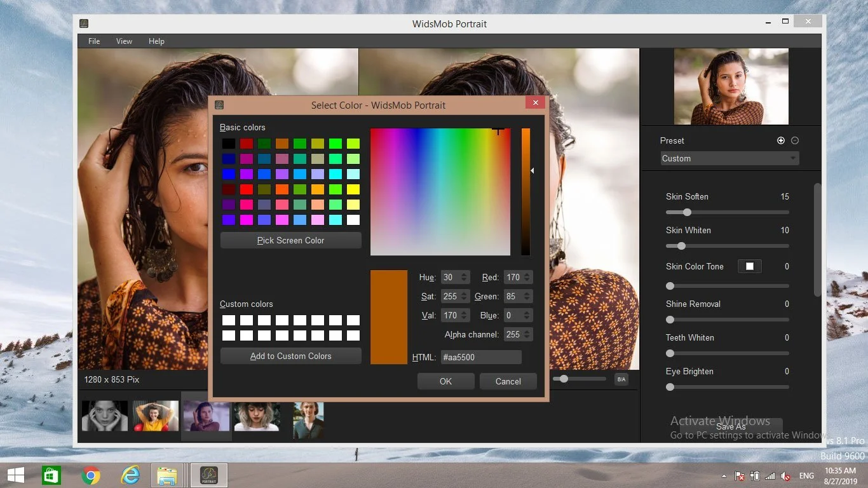This screenshot has width=868, height=488.
Task: Toggle the B/A before-after comparison view
Action: pyautogui.click(x=621, y=379)
